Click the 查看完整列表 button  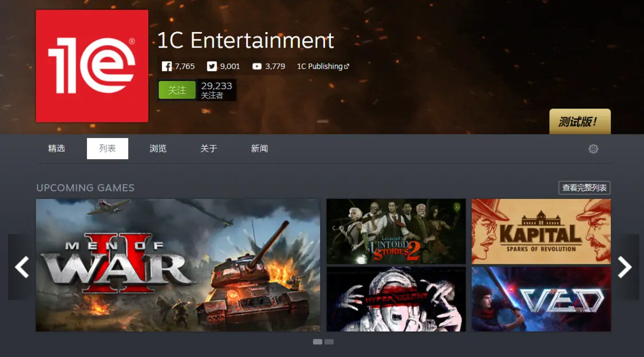point(584,188)
